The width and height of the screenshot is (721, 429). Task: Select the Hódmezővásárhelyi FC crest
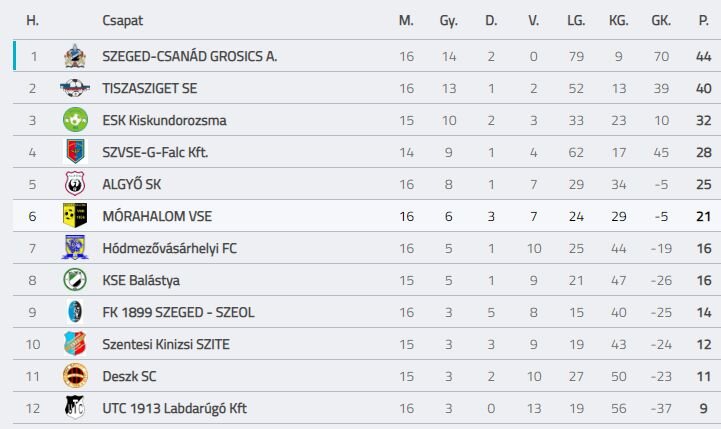75,248
